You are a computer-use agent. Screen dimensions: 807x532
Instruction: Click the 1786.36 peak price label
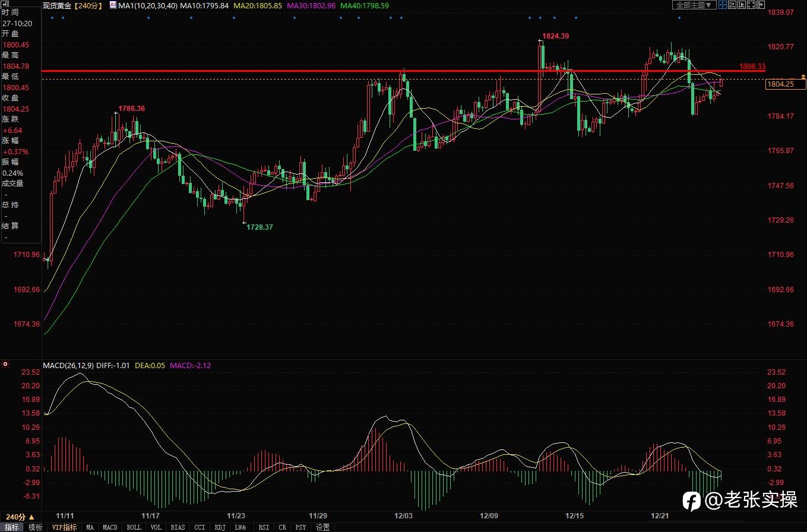(132, 109)
